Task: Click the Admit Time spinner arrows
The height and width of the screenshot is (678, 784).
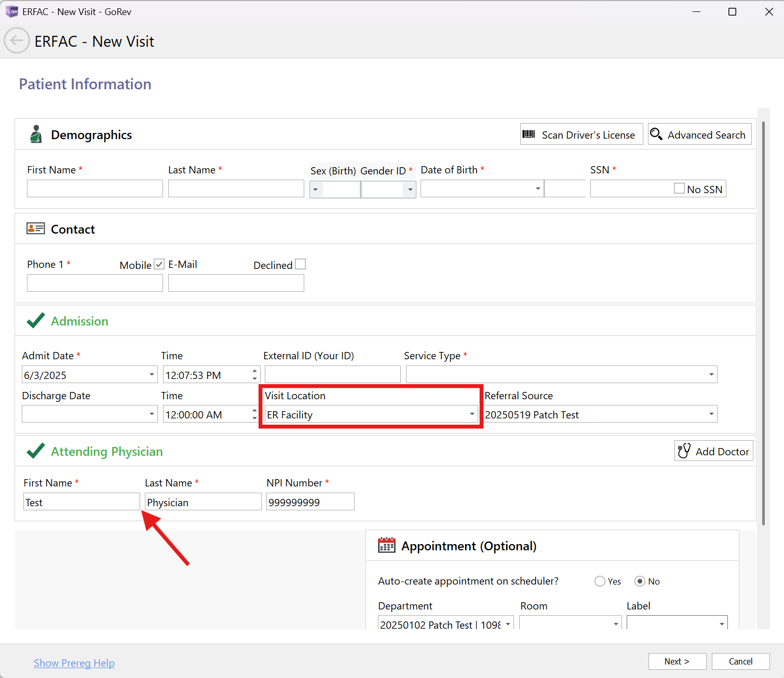Action: (254, 374)
